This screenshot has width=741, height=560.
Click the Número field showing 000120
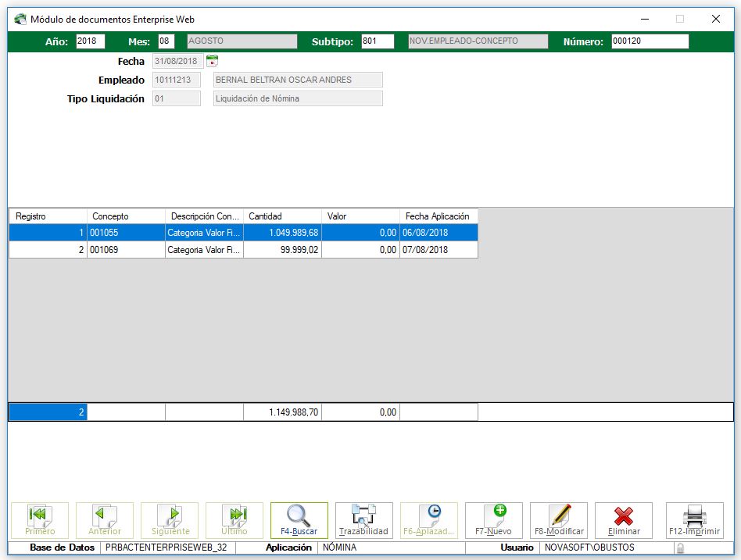(x=650, y=41)
